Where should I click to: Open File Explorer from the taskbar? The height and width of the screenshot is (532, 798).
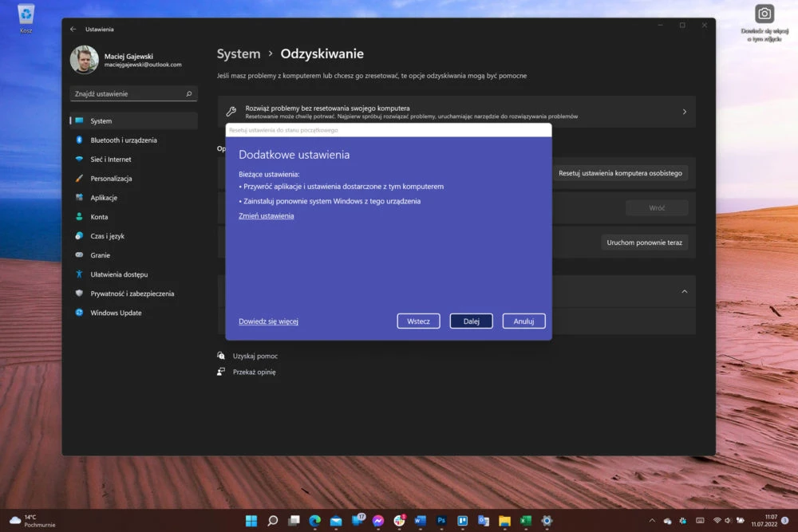pyautogui.click(x=504, y=521)
